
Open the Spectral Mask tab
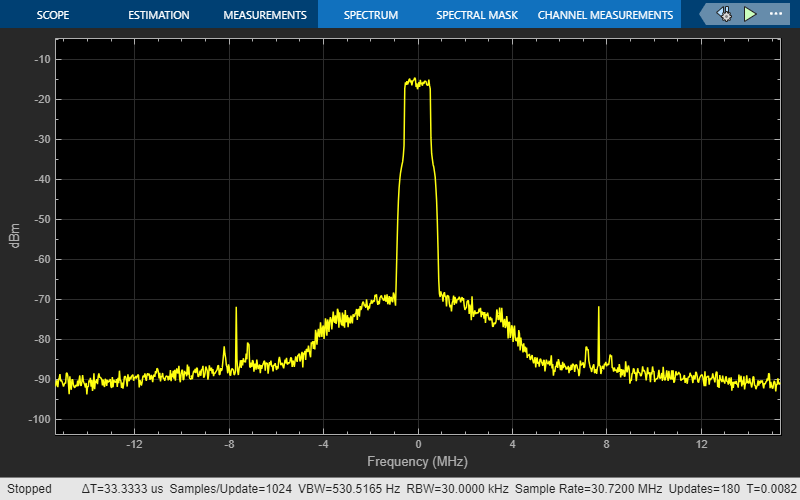477,15
